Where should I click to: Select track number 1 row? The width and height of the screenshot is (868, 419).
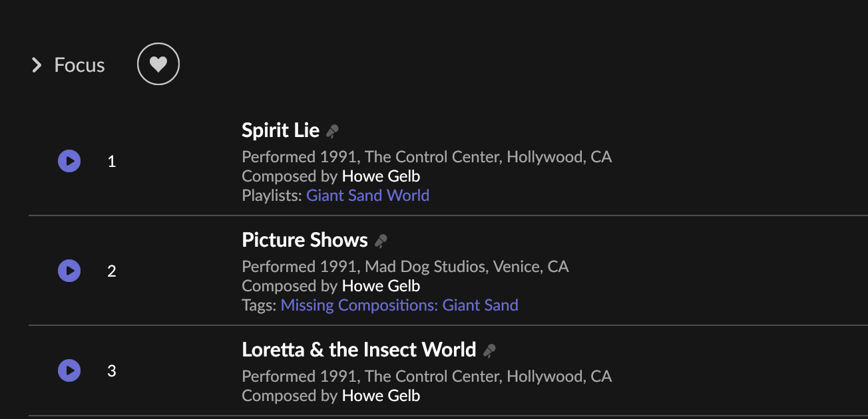(x=448, y=161)
